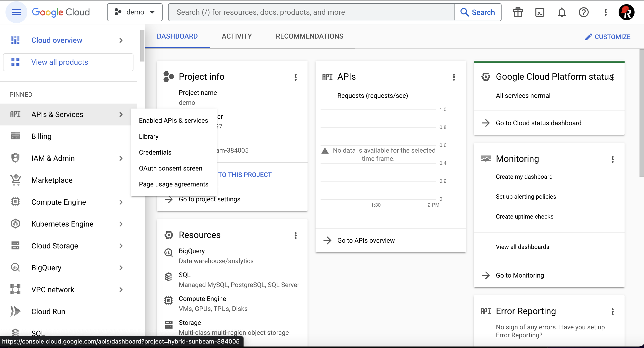Image resolution: width=644 pixels, height=348 pixels.
Task: Open the hamburger navigation menu
Action: click(x=16, y=12)
